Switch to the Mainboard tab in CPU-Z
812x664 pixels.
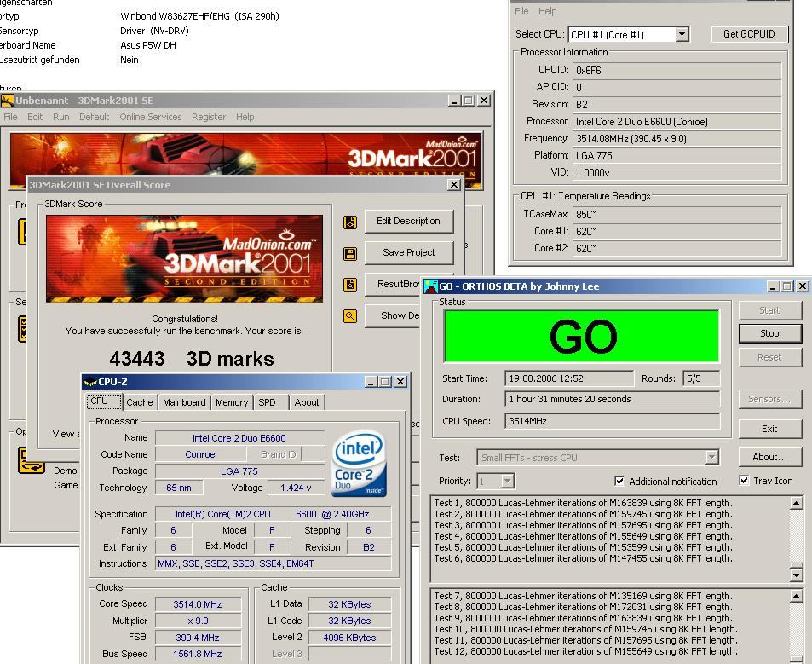[184, 402]
